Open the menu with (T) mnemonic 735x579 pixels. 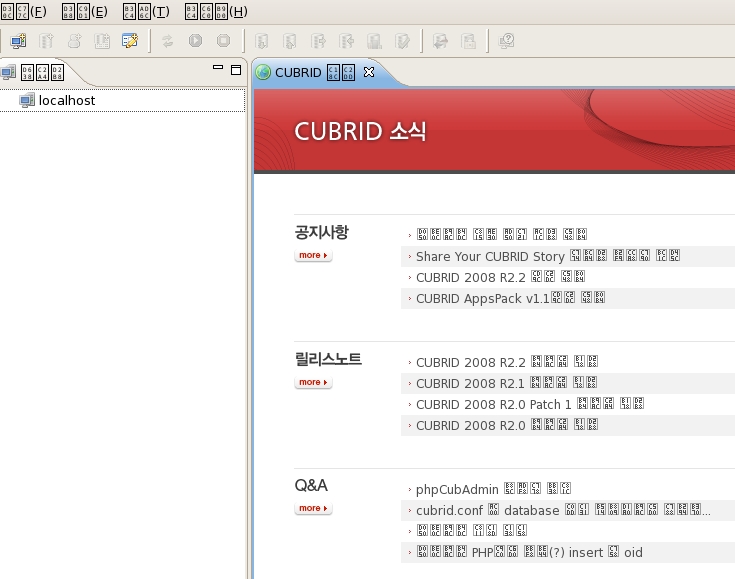coord(146,12)
